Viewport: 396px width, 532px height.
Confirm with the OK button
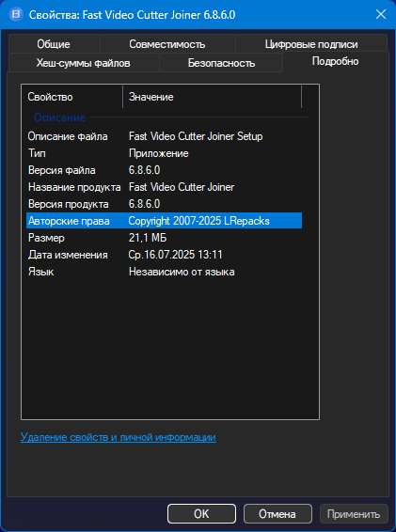tap(201, 514)
